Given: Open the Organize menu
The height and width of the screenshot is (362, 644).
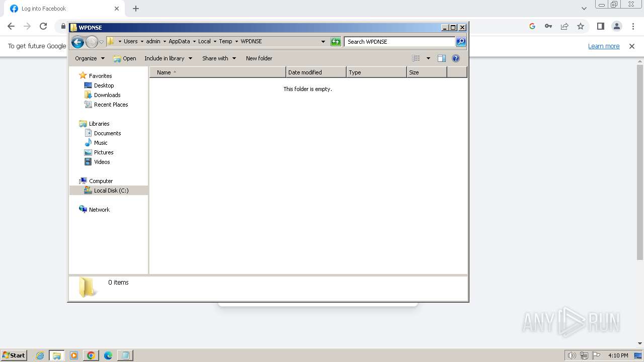Looking at the screenshot, I should (x=90, y=58).
